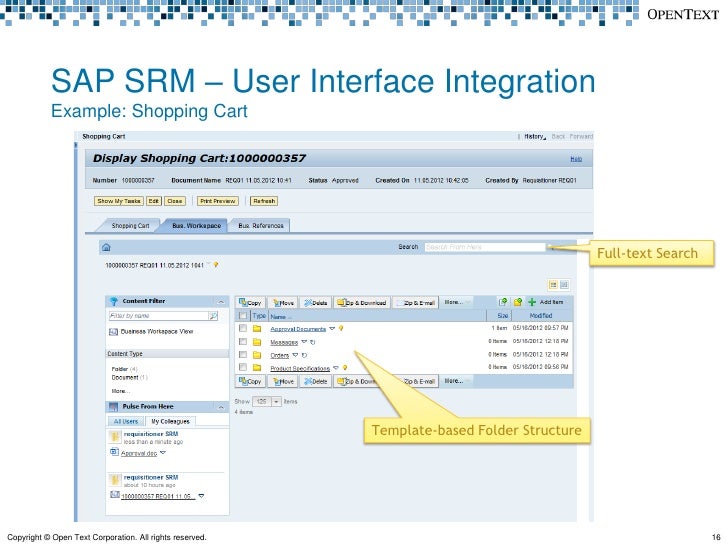Open the Orders function menu arrow
The image size is (728, 546).
pyautogui.click(x=295, y=355)
